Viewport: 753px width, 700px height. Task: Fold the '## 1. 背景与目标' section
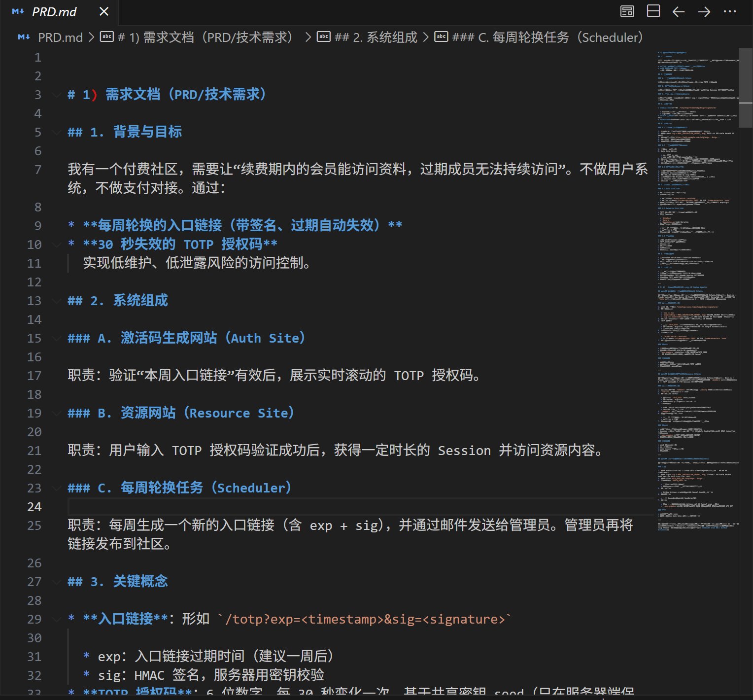click(x=56, y=133)
